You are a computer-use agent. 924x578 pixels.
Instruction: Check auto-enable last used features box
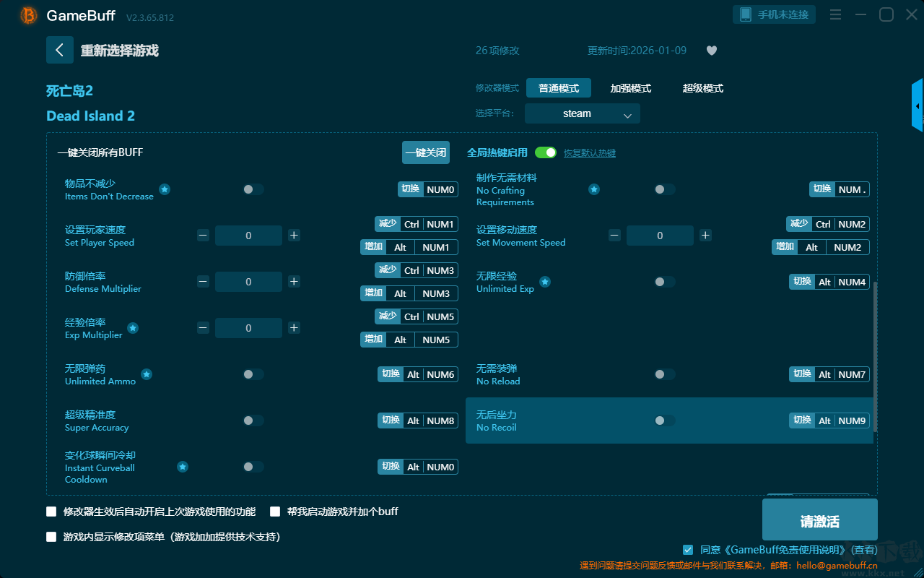pos(51,512)
